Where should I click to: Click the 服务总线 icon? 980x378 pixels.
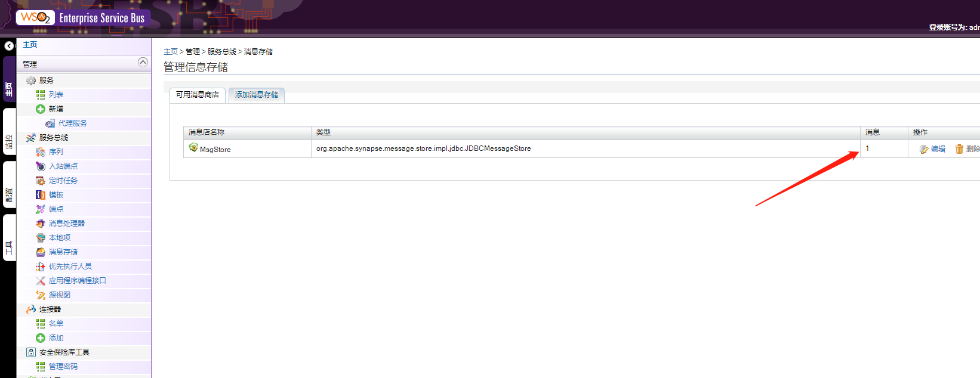[x=31, y=138]
